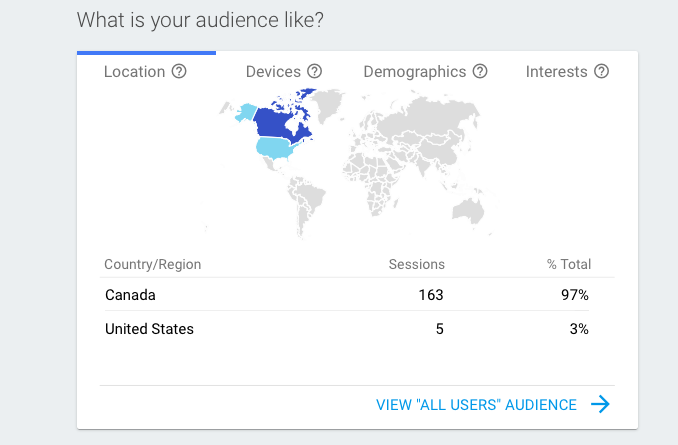Image resolution: width=678 pixels, height=445 pixels.
Task: Select the Demographics tab
Action: tap(414, 72)
